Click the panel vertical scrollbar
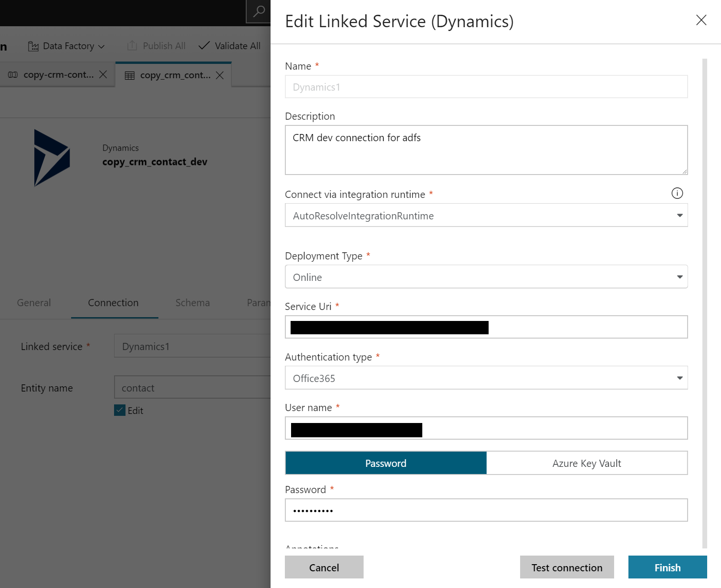 (705, 303)
